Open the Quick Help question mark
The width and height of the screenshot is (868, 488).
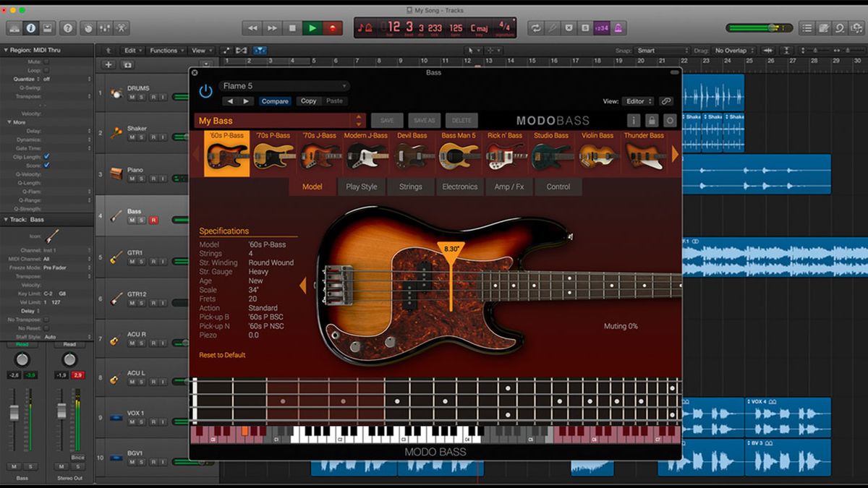(x=68, y=28)
